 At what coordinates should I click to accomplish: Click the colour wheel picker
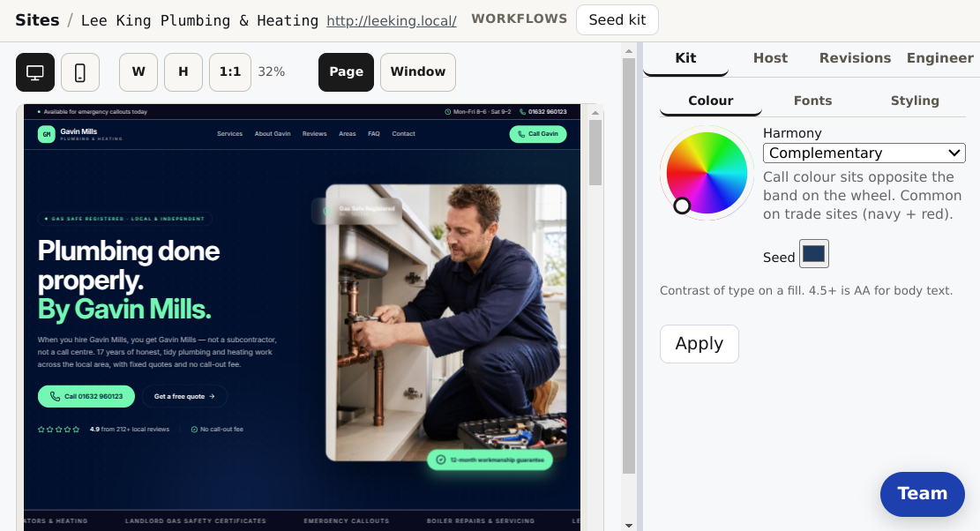click(707, 172)
